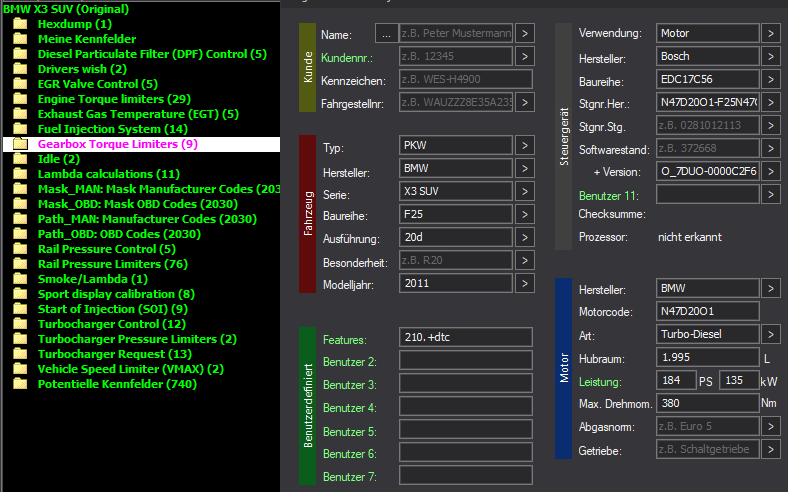
Task: Click the Leistung label
Action: (x=600, y=382)
